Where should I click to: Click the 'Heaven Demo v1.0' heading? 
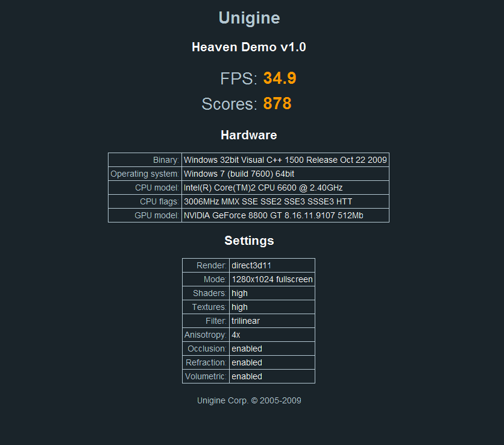(249, 47)
